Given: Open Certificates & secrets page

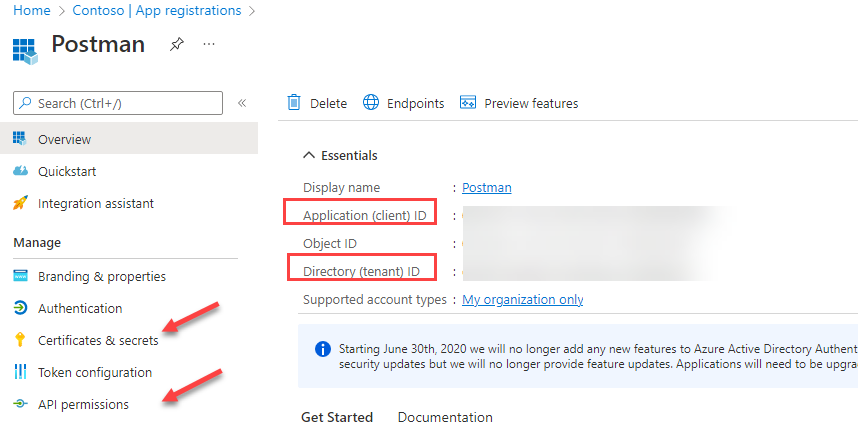Looking at the screenshot, I should pyautogui.click(x=98, y=340).
